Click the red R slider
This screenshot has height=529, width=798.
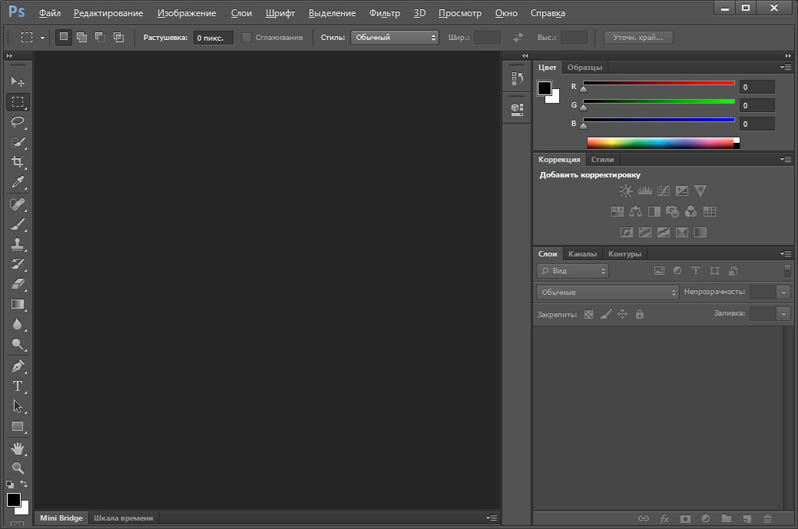659,83
